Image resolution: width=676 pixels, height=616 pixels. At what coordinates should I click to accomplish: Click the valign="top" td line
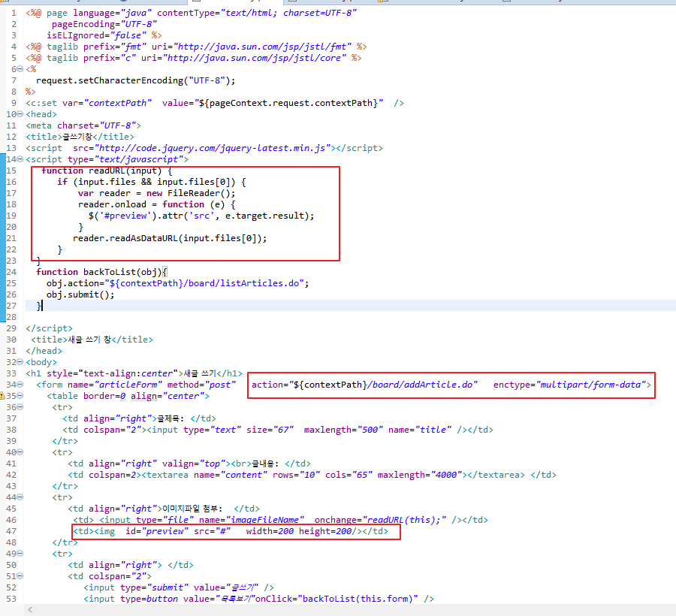click(189, 464)
